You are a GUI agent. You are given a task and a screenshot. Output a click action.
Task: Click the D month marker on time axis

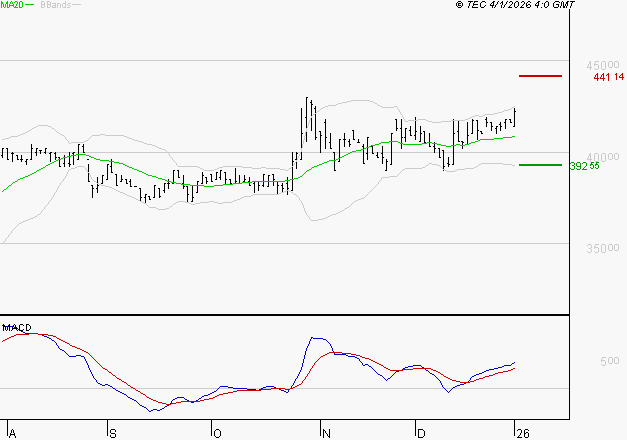421,434
